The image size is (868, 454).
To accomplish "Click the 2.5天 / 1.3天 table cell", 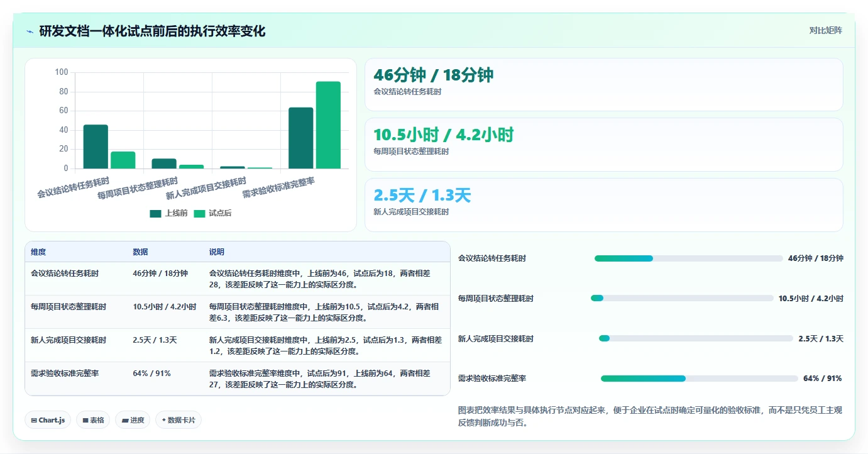I will point(155,340).
